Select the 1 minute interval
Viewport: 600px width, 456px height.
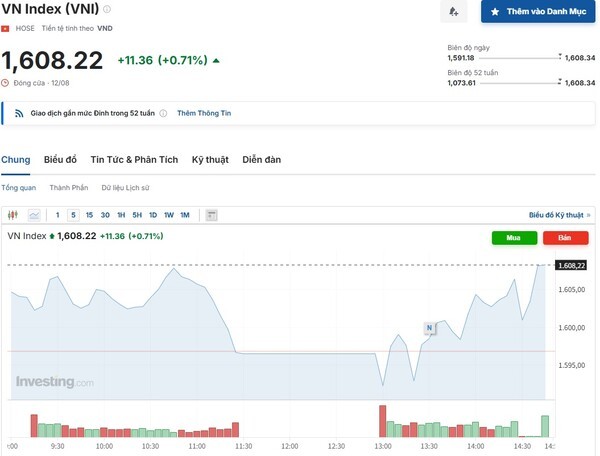(x=58, y=215)
